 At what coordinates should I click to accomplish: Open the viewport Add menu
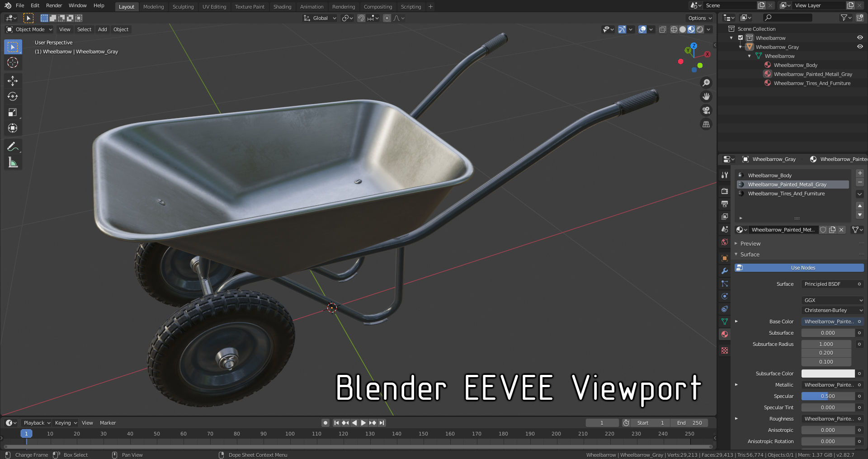coord(103,29)
